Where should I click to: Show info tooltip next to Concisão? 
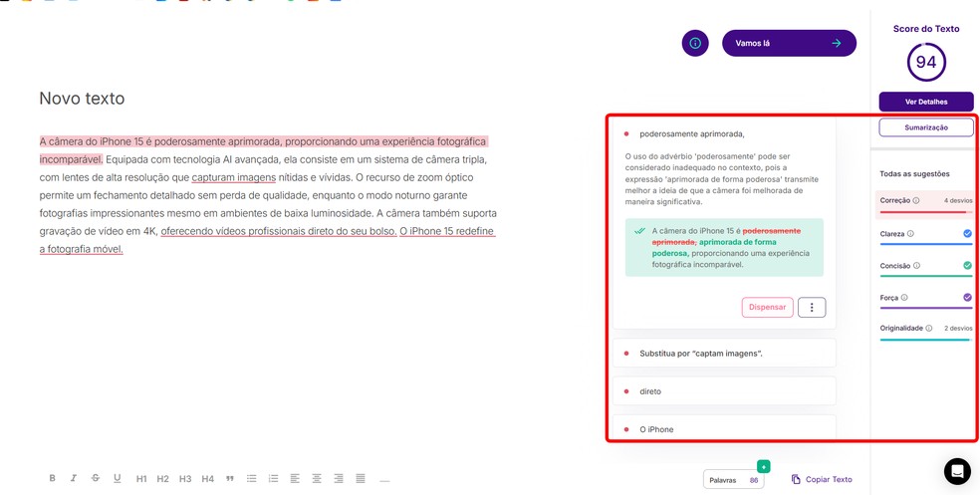[x=916, y=266]
